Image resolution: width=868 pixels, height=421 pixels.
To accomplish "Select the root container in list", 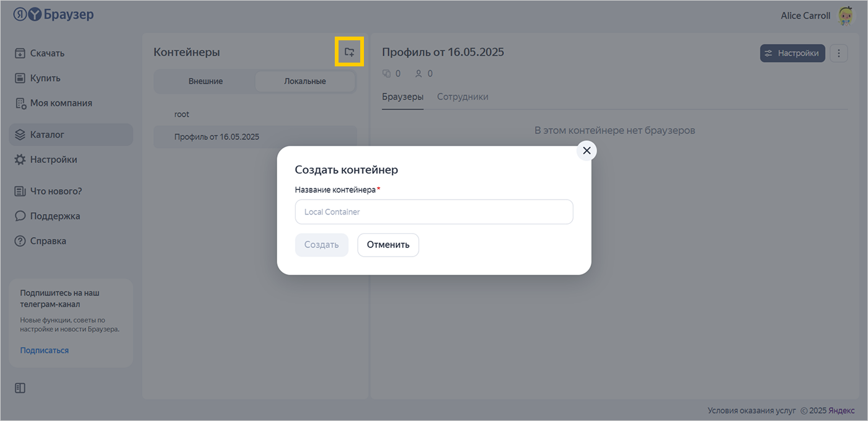I will 182,114.
